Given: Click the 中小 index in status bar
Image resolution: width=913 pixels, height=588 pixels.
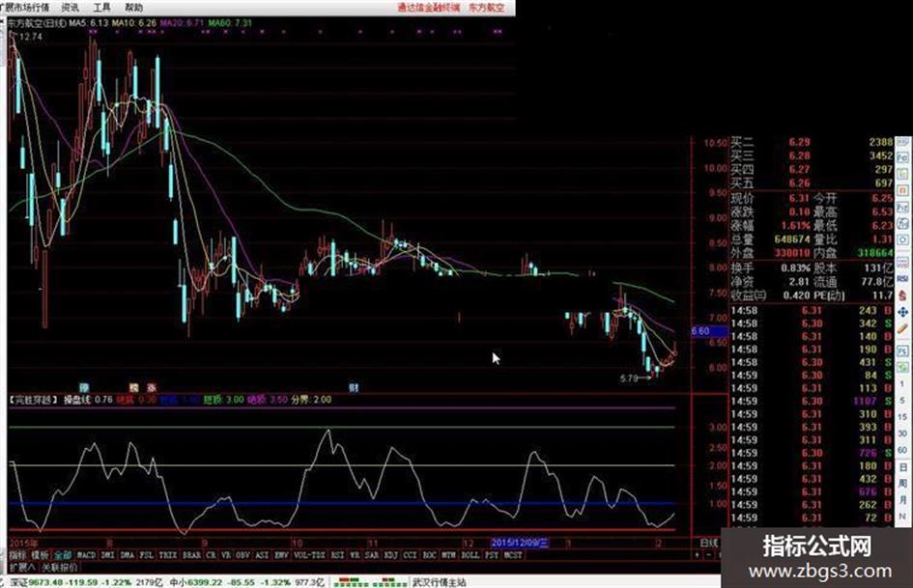Looking at the screenshot, I should click(x=177, y=582).
